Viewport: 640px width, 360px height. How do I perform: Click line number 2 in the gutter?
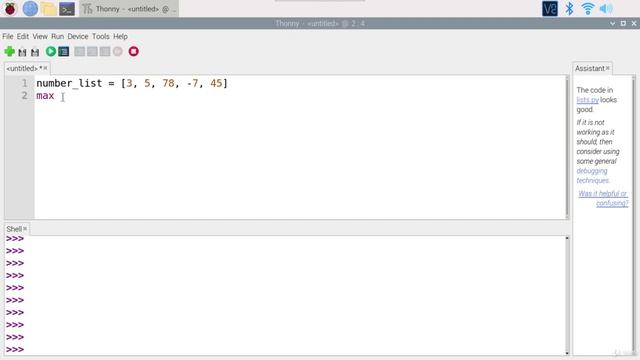24,96
